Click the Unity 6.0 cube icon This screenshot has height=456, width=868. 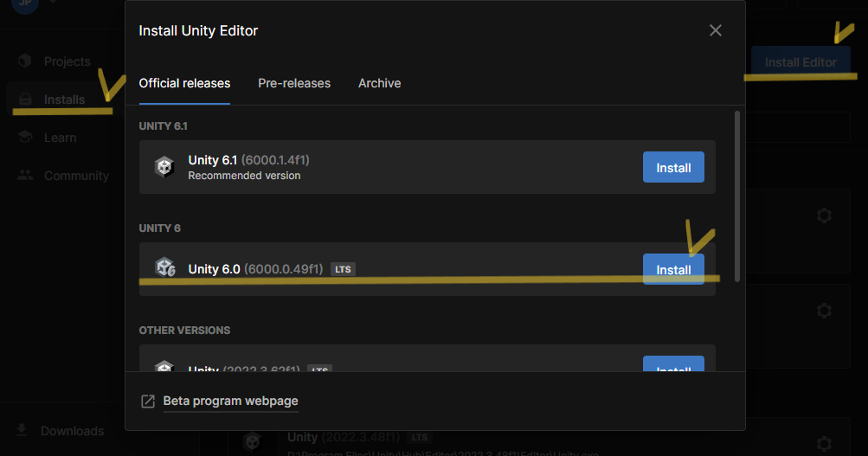pos(165,267)
